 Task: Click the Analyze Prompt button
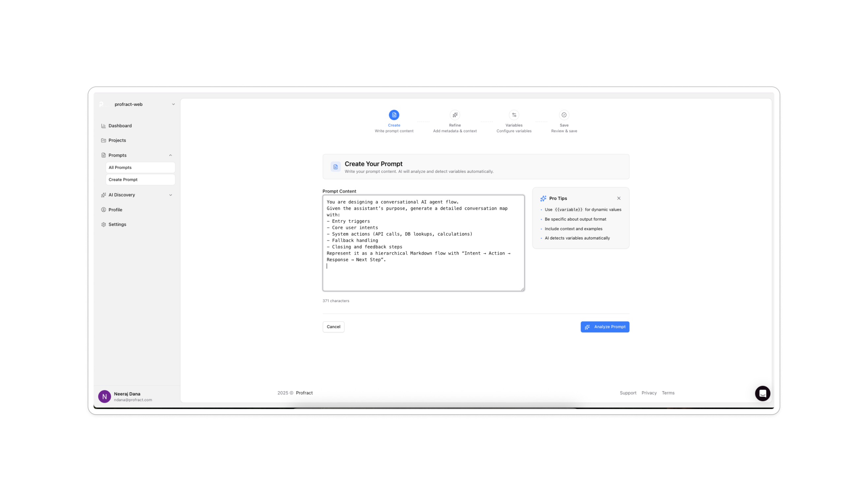coord(604,327)
